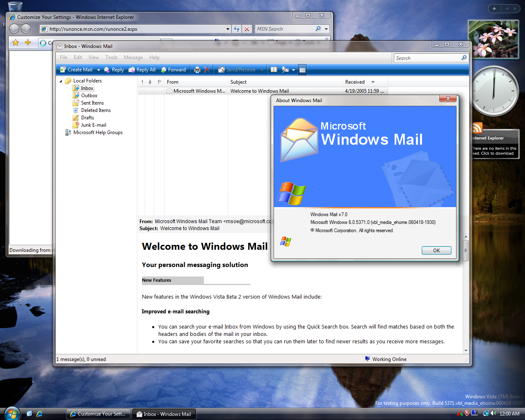Click the RSS feed gadget icon in sidebar
Screen dimensions: 525x420
click(477, 128)
